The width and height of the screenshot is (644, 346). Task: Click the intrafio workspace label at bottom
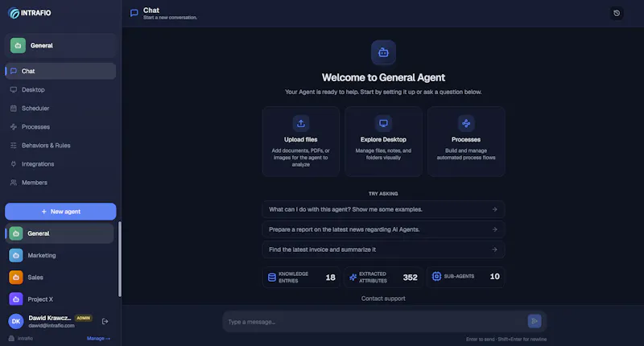25,339
